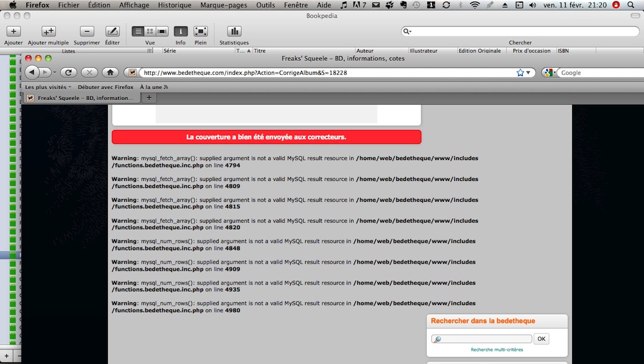Toggle the Info panel button
The image size is (644, 364).
point(181,32)
